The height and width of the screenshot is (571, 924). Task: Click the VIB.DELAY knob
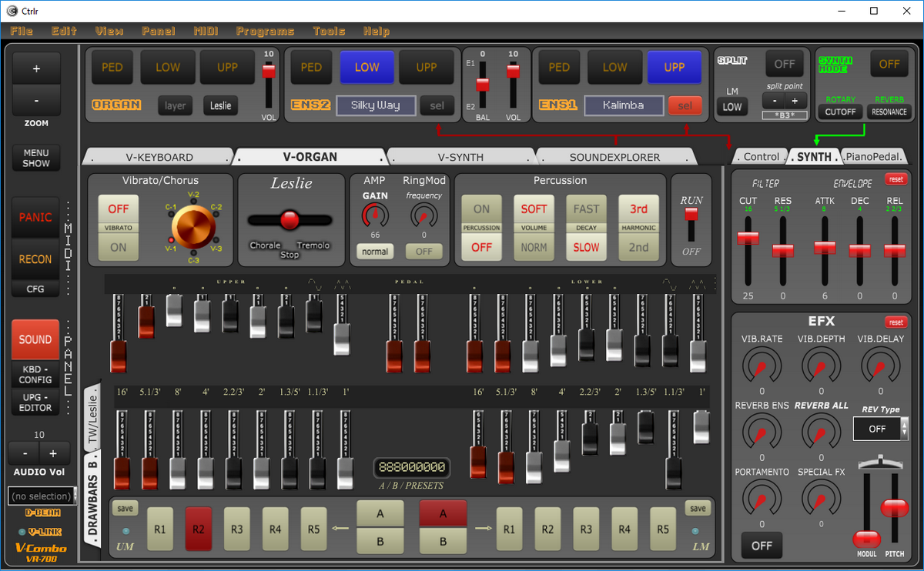[879, 366]
